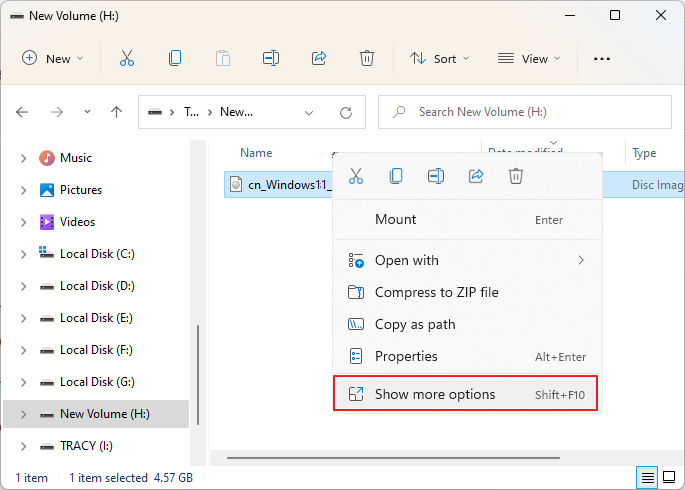Open the View dropdown menu
Image resolution: width=685 pixels, height=490 pixels.
(x=530, y=58)
